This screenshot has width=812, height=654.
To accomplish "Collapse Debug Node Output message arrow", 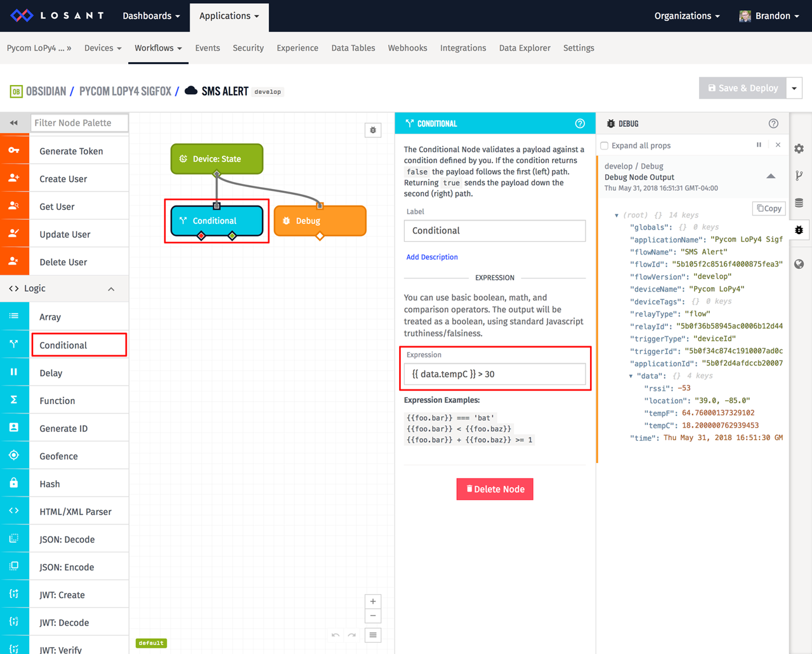I will click(x=771, y=176).
